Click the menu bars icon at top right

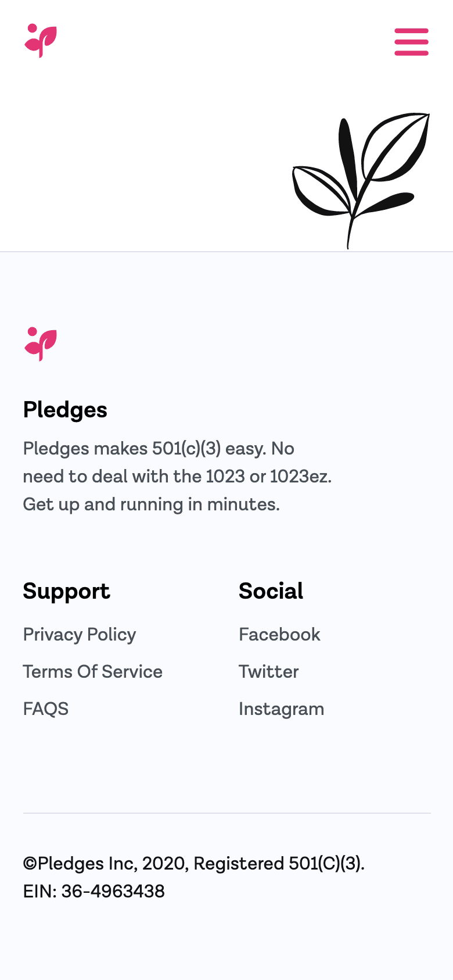pos(411,42)
